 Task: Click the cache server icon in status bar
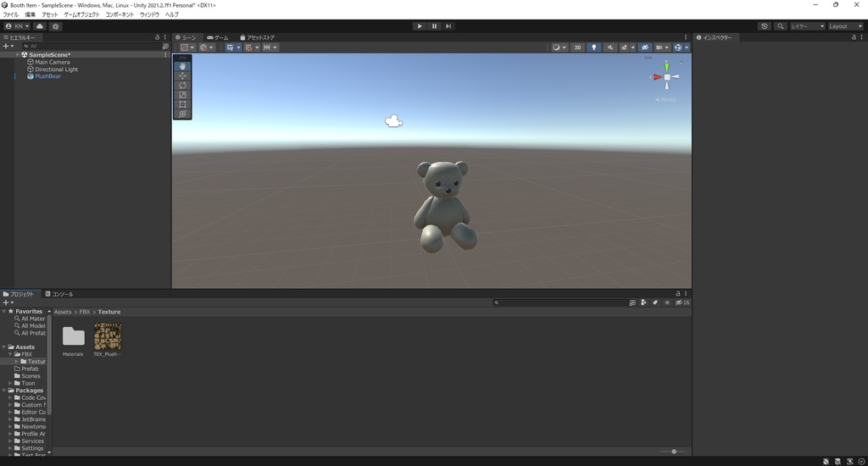[837, 462]
